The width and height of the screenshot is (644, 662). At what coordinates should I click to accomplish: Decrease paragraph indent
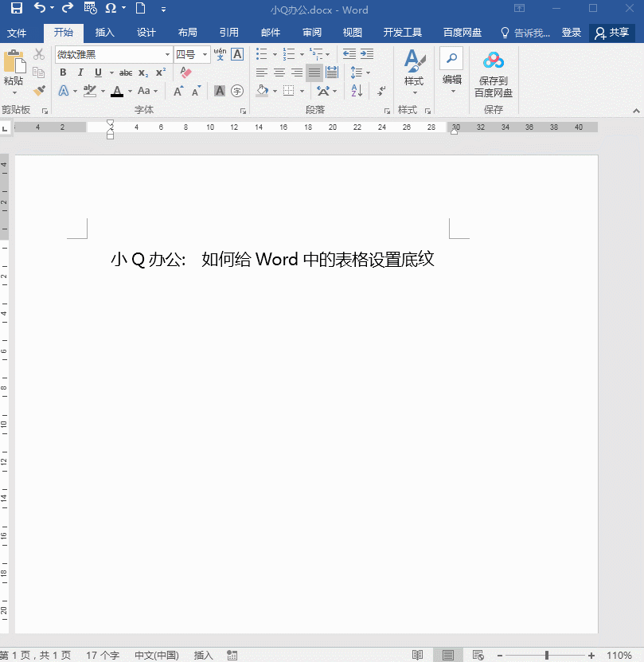[x=349, y=54]
